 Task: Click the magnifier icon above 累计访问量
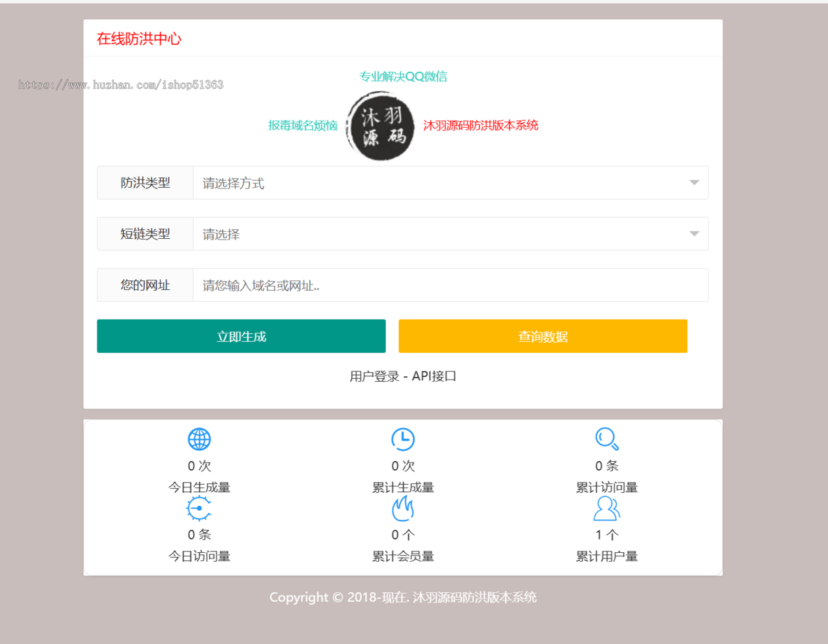pyautogui.click(x=607, y=439)
